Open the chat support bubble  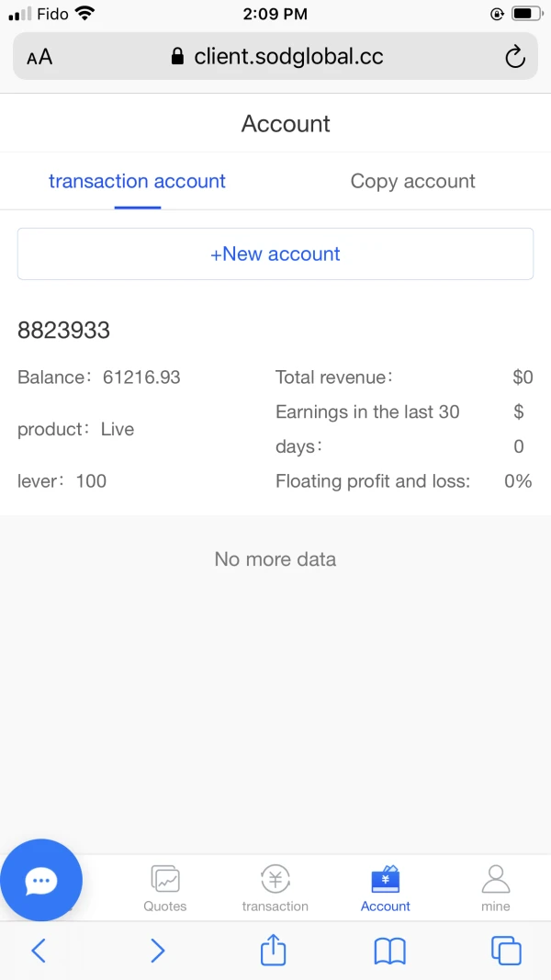click(41, 881)
